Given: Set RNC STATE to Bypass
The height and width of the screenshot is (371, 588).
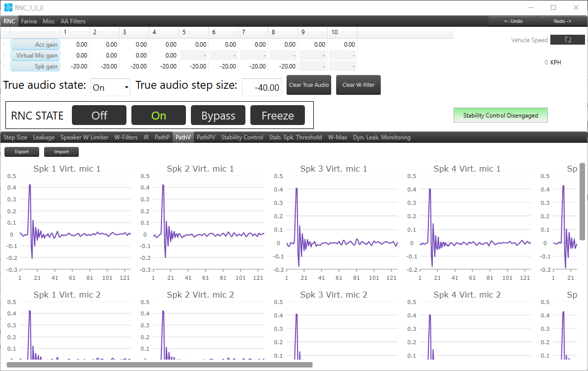Looking at the screenshot, I should pyautogui.click(x=218, y=115).
